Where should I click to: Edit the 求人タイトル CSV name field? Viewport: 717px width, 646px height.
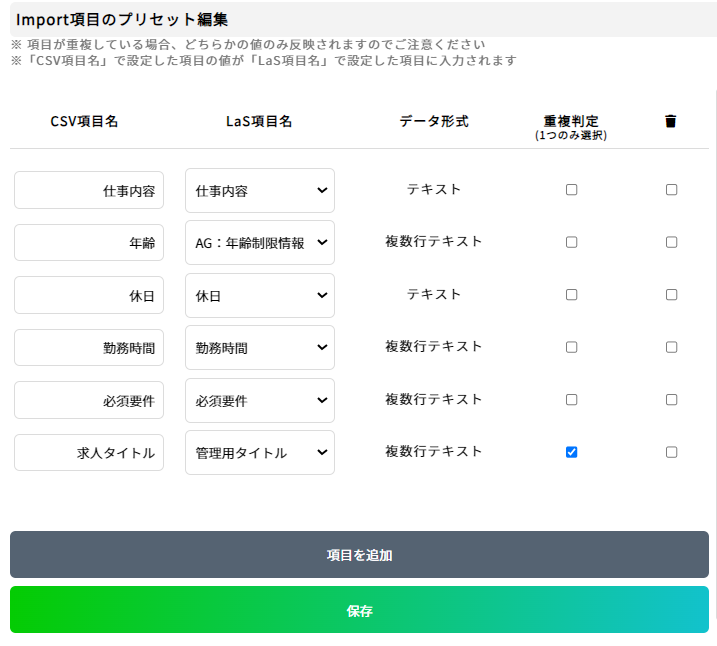pyautogui.click(x=89, y=453)
